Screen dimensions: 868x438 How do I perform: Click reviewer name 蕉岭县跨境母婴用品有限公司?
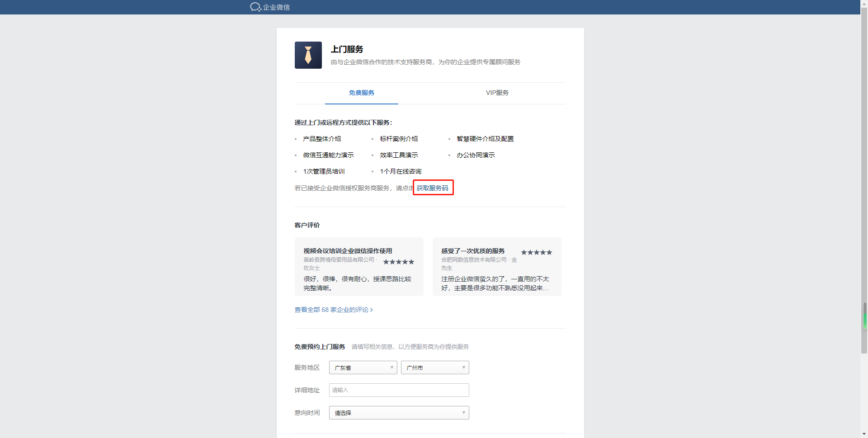coord(339,260)
